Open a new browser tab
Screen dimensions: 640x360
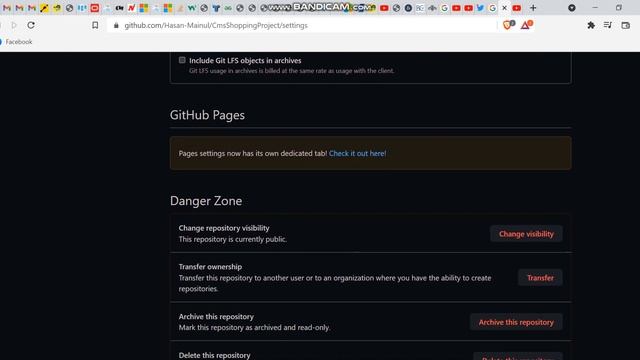[x=533, y=8]
